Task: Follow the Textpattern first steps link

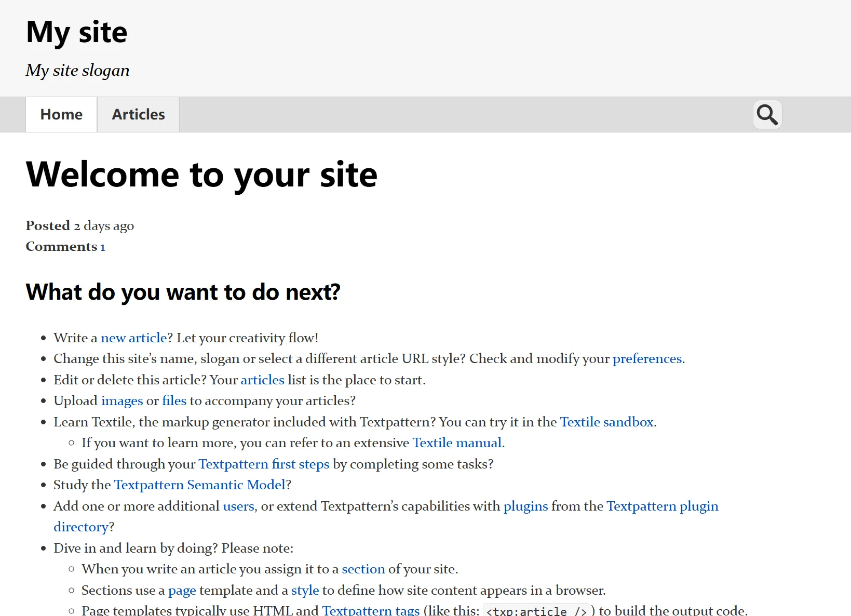Action: click(264, 464)
